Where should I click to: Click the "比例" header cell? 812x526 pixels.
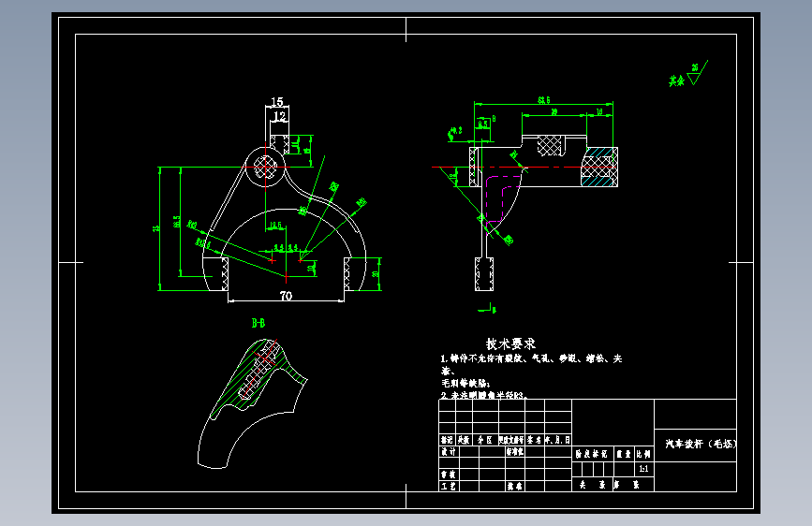pyautogui.click(x=643, y=454)
